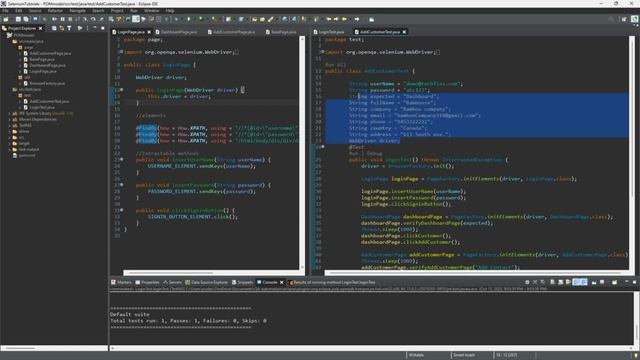Click the first icon in the Console toolbar
Viewport: 640px width, 360px height.
[x=527, y=282]
